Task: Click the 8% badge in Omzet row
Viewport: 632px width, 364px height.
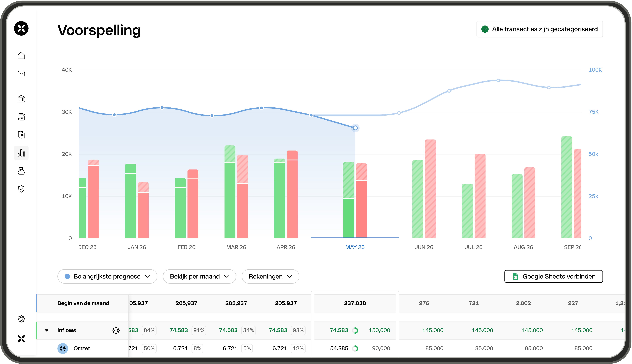Action: click(197, 348)
